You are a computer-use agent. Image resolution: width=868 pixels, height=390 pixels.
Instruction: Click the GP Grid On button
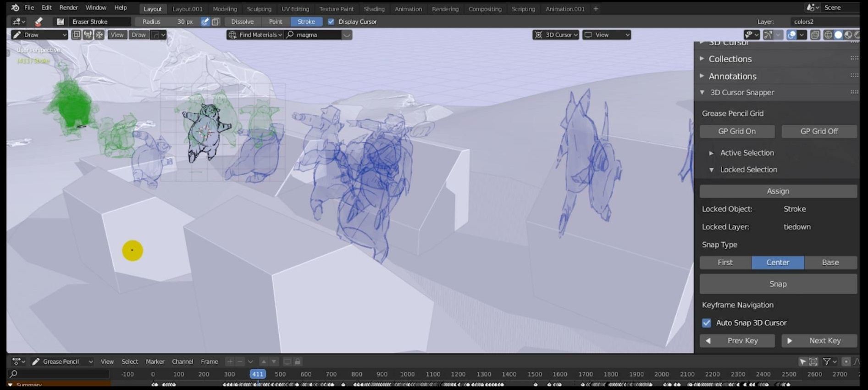(737, 131)
